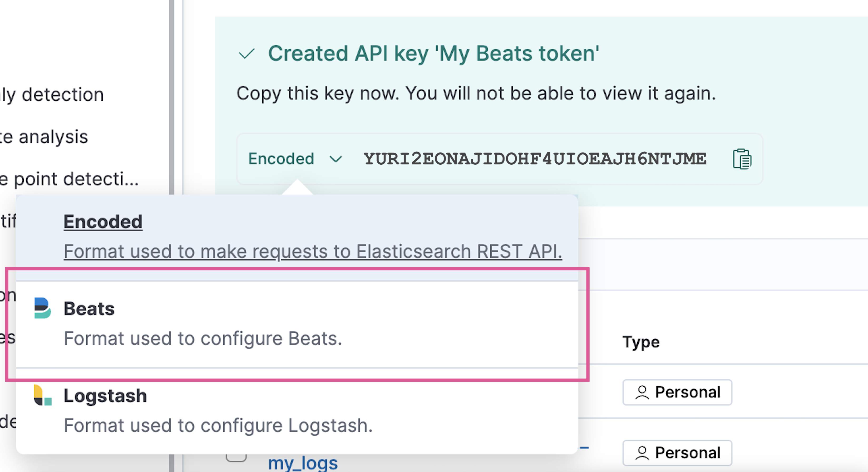Click user icon in first Personal badge
This screenshot has width=868, height=472.
coord(642,392)
